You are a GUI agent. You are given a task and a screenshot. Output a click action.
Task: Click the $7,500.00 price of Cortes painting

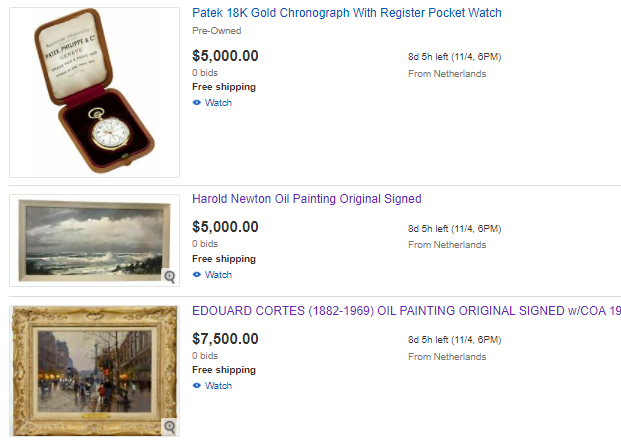(225, 339)
